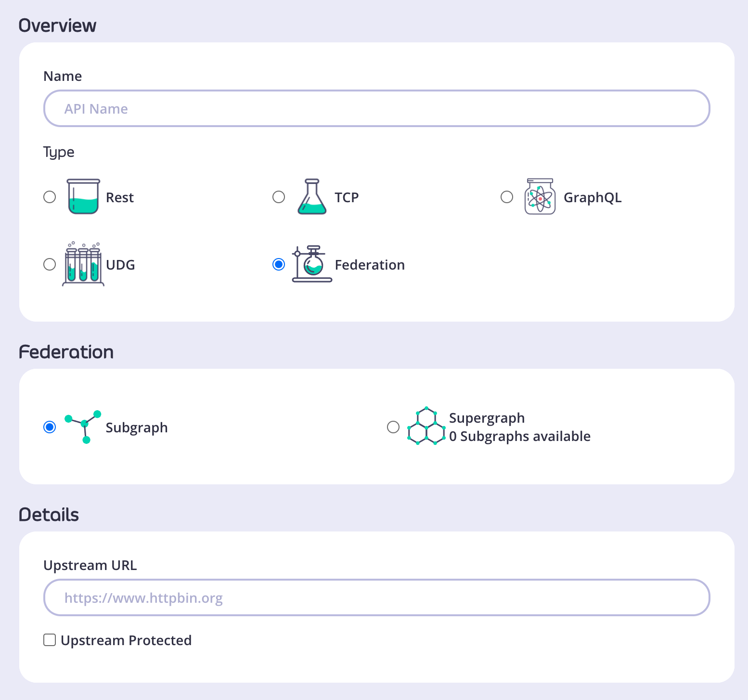Click the Rest beaker icon
Viewport: 748px width, 700px height.
click(83, 197)
